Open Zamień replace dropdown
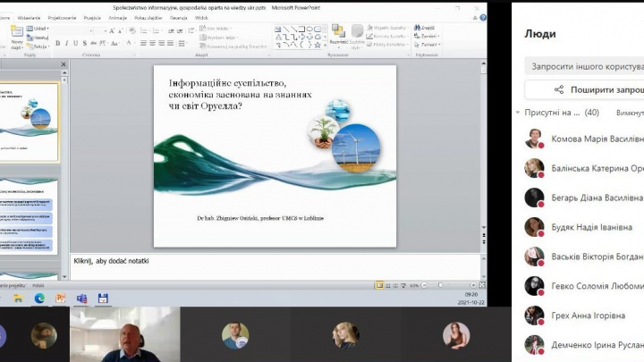 tap(427, 36)
